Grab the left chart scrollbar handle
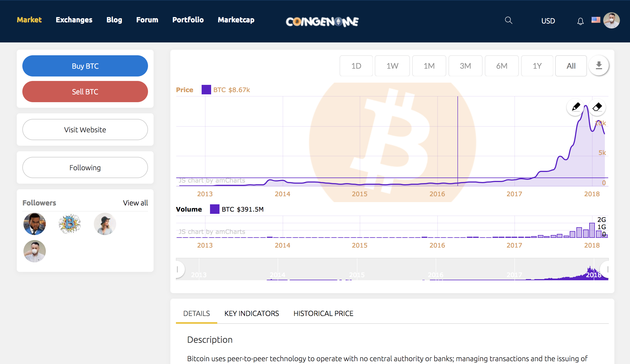Screen dimensions: 630x364 [x=178, y=269]
